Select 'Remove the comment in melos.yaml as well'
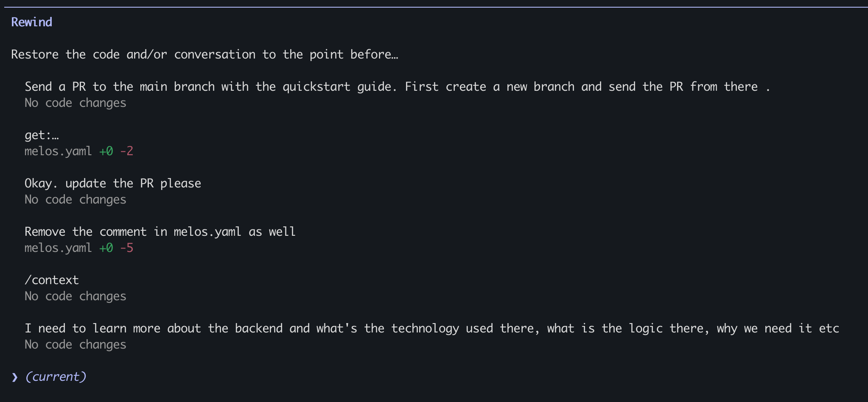868x402 pixels. tap(160, 232)
